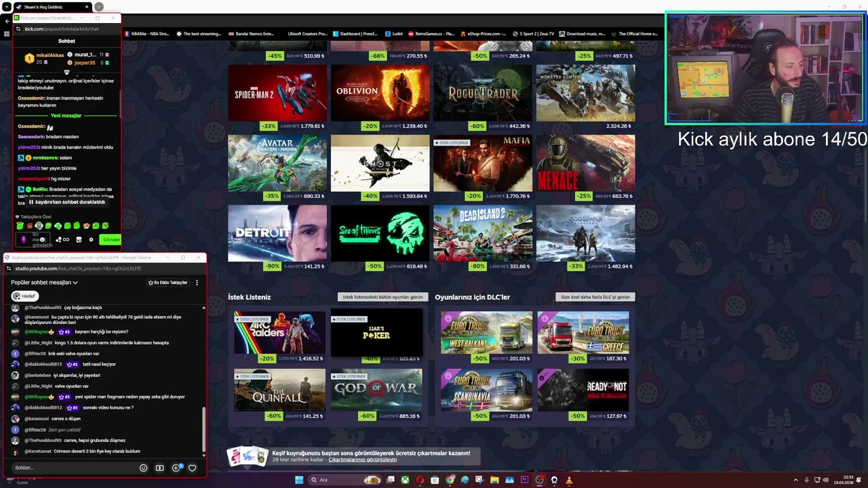The image size is (868, 488).
Task: Open Xbox app in taskbar
Action: click(406, 480)
